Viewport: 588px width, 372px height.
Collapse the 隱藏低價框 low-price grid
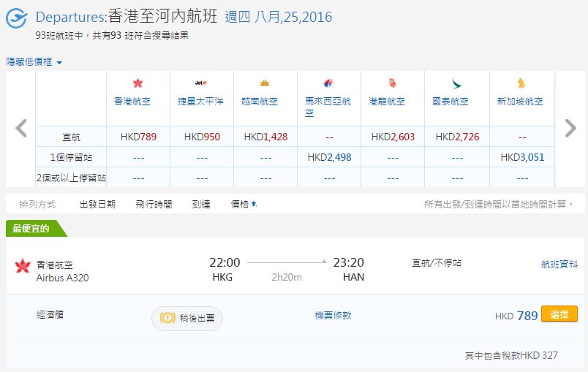point(34,62)
